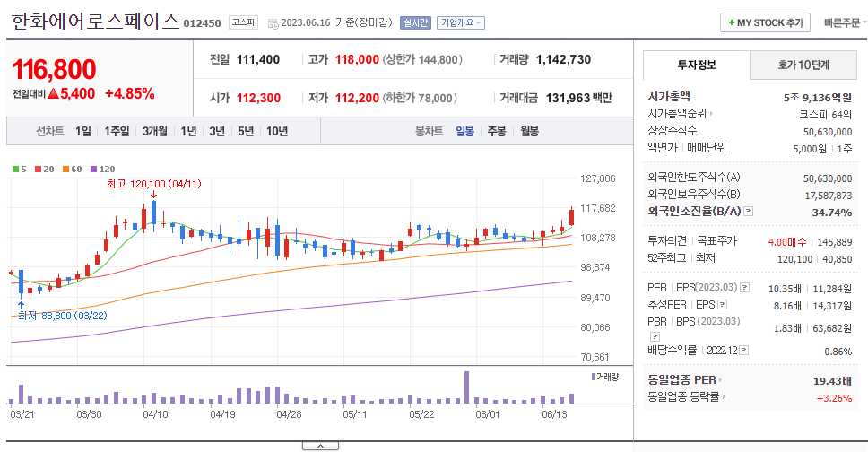Click the 시가총액순위 link
The width and height of the screenshot is (868, 452).
coord(677,114)
